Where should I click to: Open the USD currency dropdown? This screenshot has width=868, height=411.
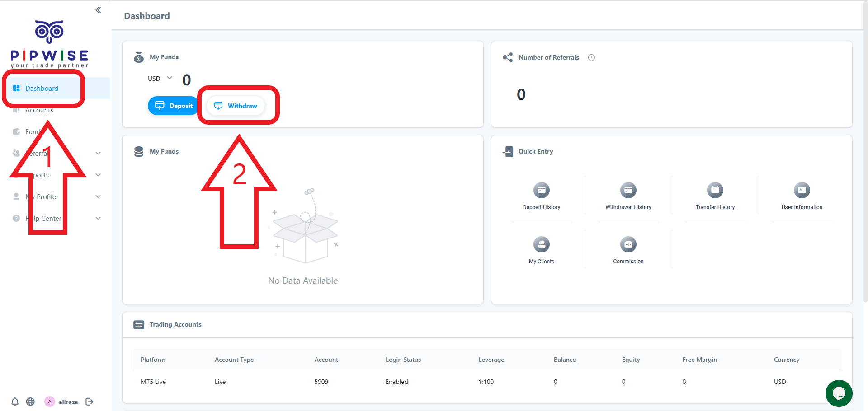[160, 78]
